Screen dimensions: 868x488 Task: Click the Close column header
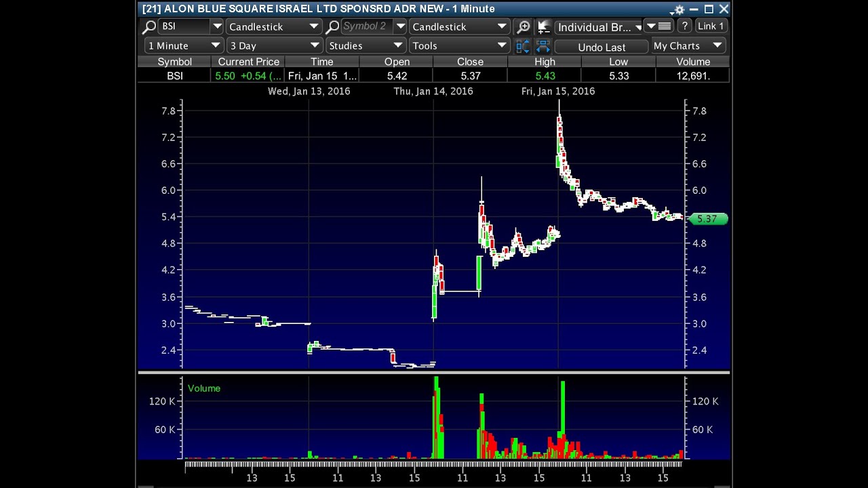click(x=470, y=62)
